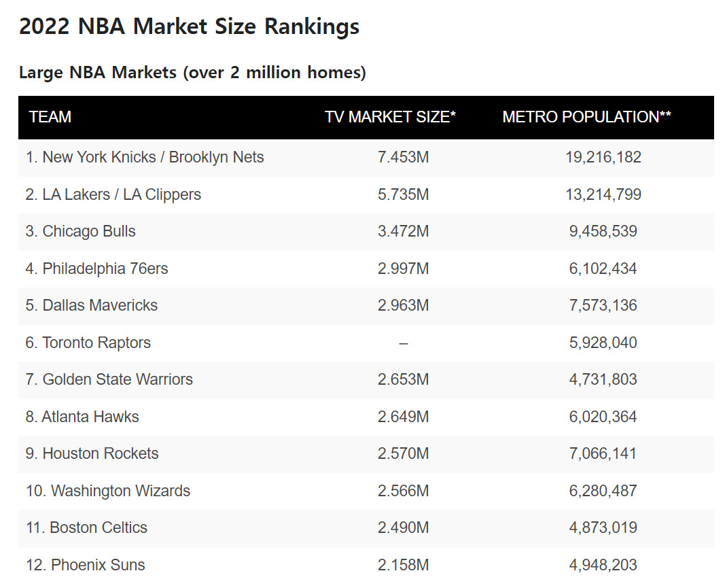727x588 pixels.
Task: Click the LA Lakers / LA Clippers entry
Action: click(x=113, y=194)
